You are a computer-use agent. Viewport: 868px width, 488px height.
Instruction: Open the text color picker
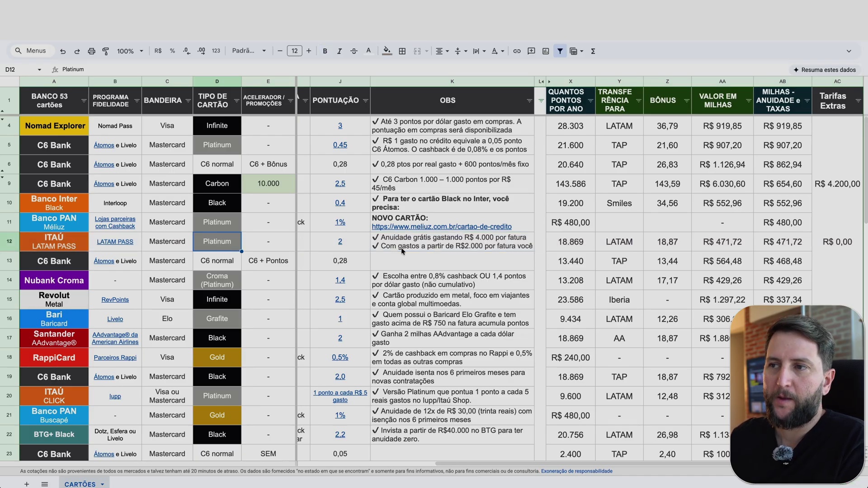tap(368, 51)
